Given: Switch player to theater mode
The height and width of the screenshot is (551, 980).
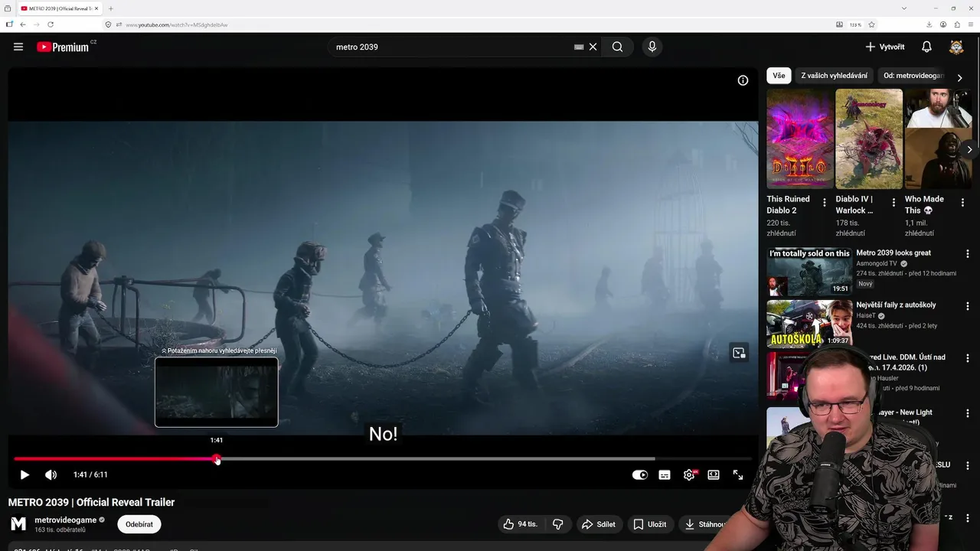Looking at the screenshot, I should tap(714, 474).
